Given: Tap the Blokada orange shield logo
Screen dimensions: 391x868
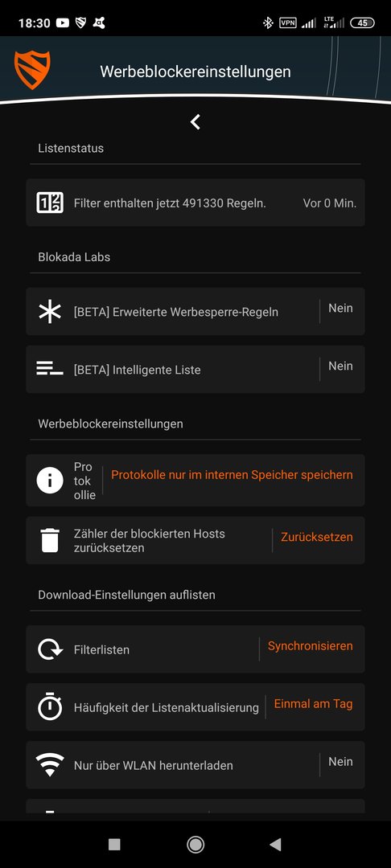Looking at the screenshot, I should point(32,70).
